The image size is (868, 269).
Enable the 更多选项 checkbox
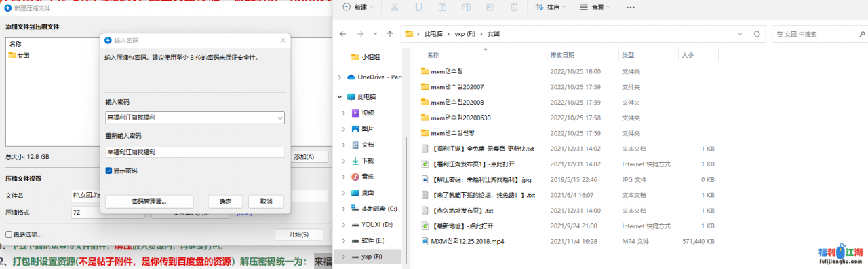tap(9, 234)
